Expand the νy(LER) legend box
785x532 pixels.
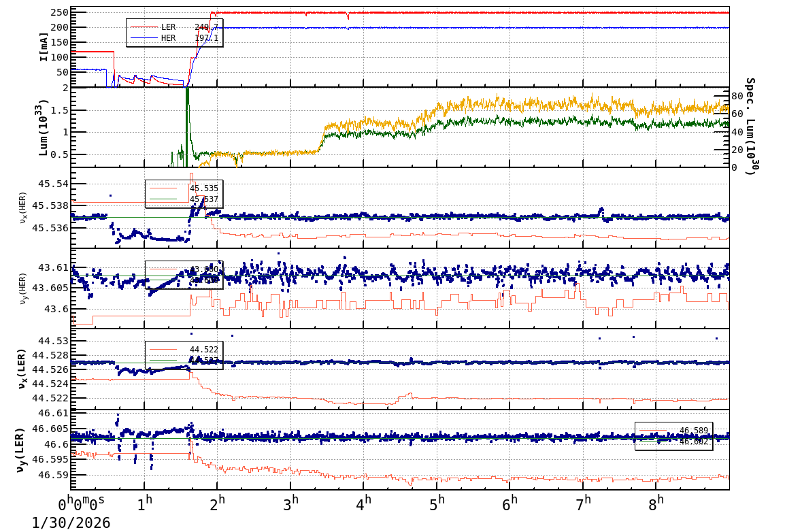click(x=673, y=435)
